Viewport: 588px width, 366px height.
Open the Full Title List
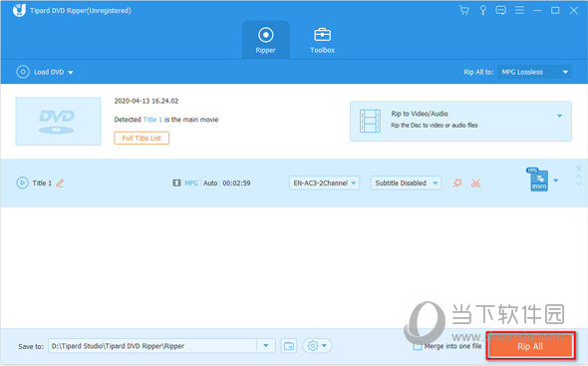[x=142, y=139]
